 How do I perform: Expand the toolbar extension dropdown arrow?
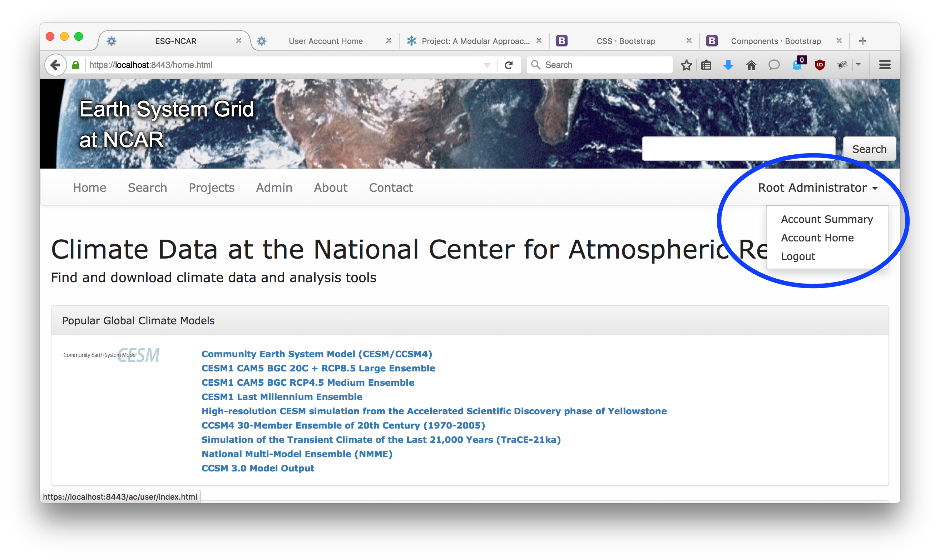(858, 65)
